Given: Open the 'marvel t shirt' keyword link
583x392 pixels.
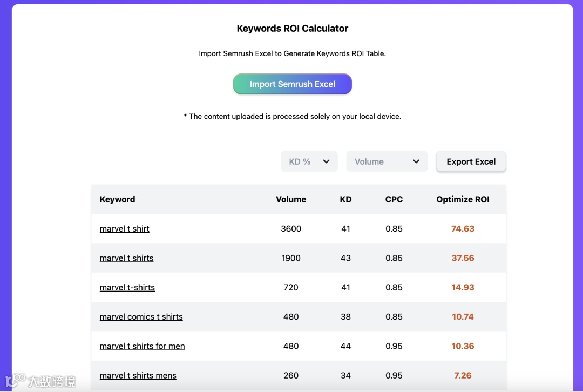Looking at the screenshot, I should pyautogui.click(x=125, y=229).
